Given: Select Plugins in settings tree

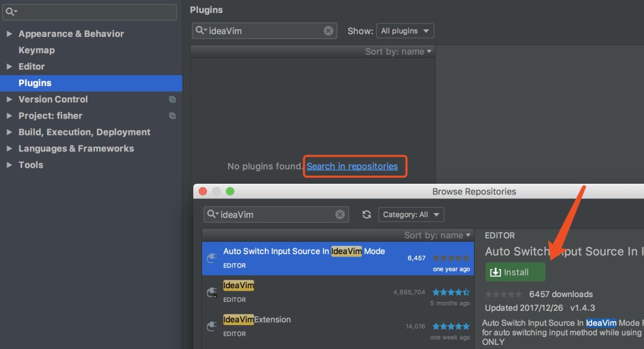Looking at the screenshot, I should pyautogui.click(x=91, y=83).
